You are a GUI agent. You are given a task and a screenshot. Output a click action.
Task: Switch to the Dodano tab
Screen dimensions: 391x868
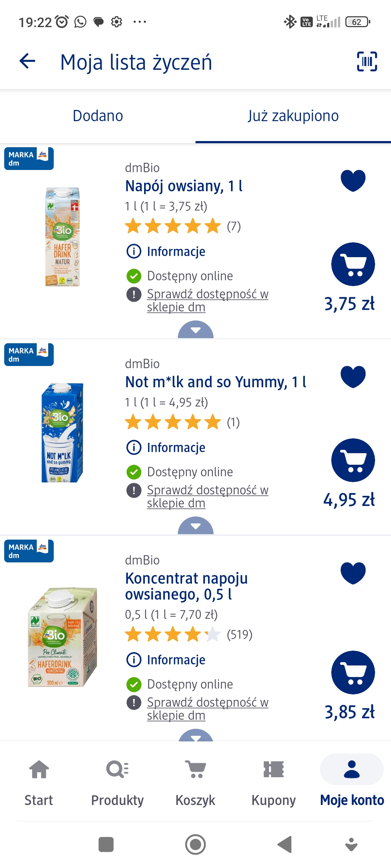98,116
